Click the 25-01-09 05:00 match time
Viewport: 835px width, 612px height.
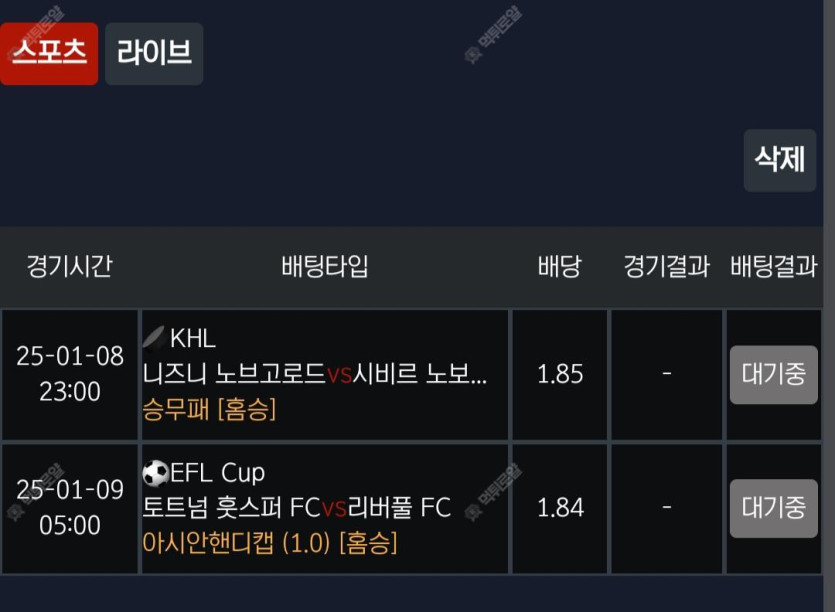coord(70,508)
